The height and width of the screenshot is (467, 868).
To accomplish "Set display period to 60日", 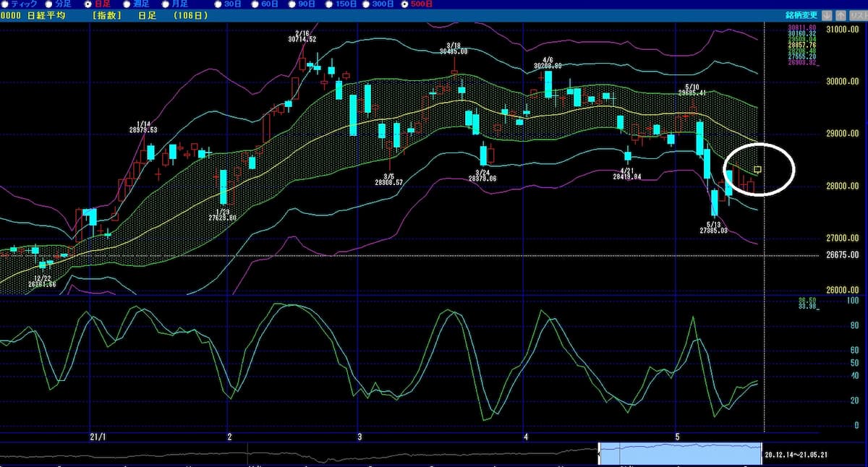I will click(x=254, y=4).
